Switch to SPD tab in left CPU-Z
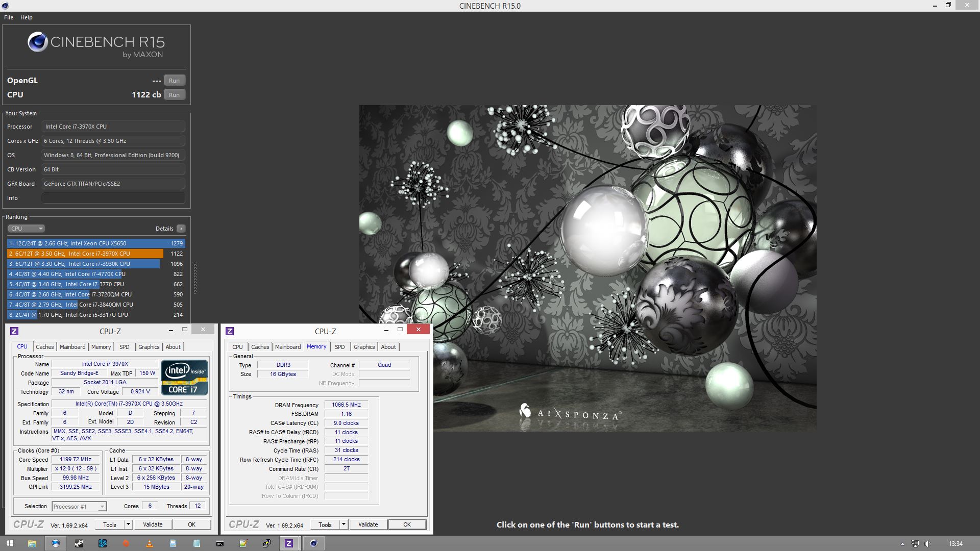980x551 pixels. coord(125,347)
